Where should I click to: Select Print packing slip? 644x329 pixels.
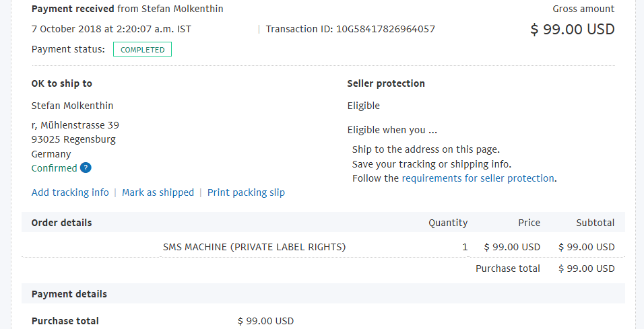[246, 192]
